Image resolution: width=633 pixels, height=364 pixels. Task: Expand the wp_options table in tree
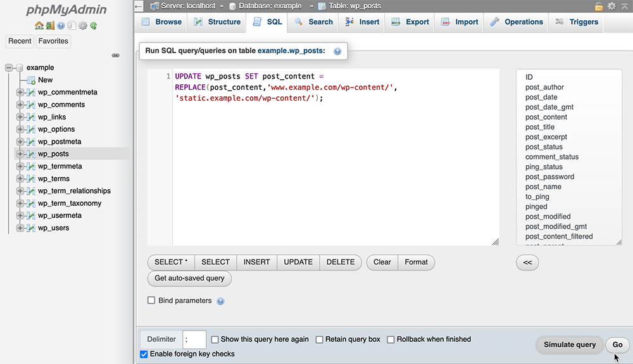(20, 129)
